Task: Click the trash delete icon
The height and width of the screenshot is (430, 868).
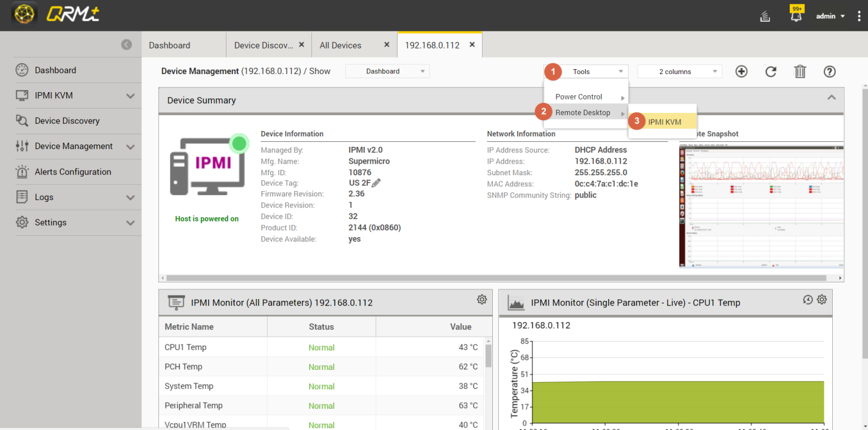Action: click(800, 72)
